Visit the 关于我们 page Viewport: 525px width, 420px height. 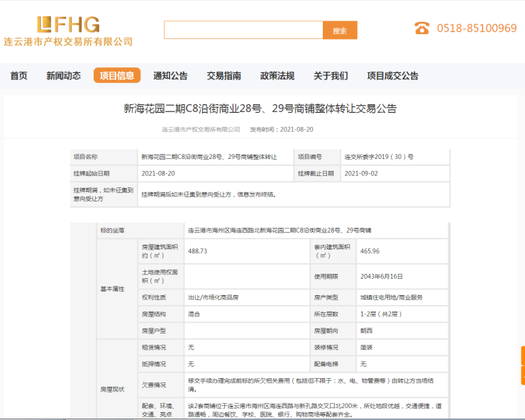coord(331,76)
